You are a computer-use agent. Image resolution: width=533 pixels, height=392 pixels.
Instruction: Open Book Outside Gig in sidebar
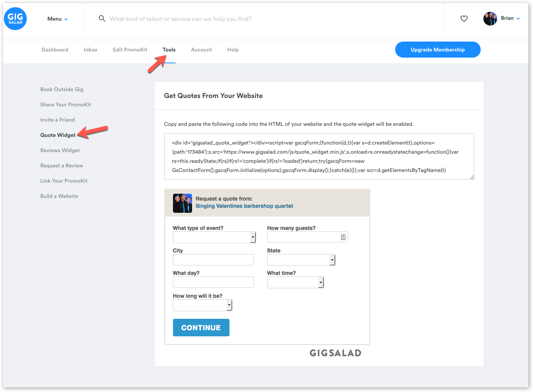(62, 89)
